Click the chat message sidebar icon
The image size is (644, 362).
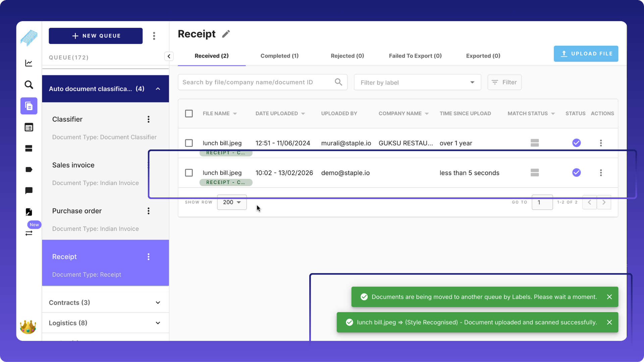[x=29, y=191]
